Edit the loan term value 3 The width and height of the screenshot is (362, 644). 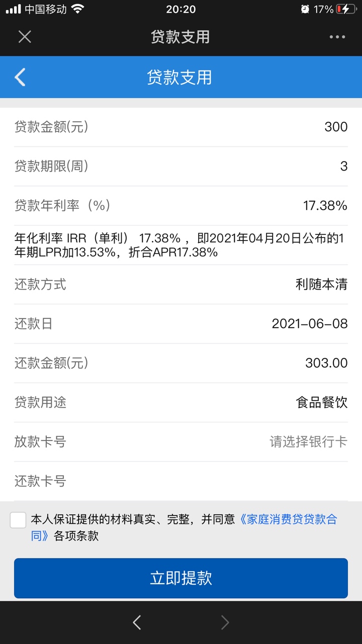click(x=344, y=166)
